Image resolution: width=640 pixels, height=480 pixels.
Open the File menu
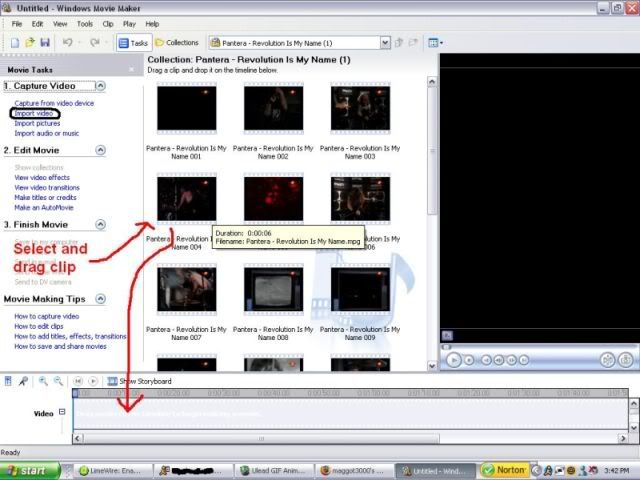coord(17,24)
